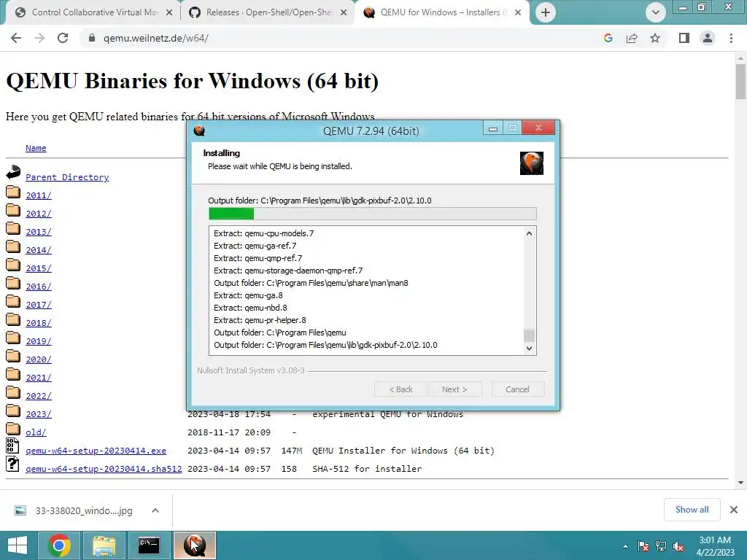
Task: Open Chrome profile avatar
Action: point(708,38)
